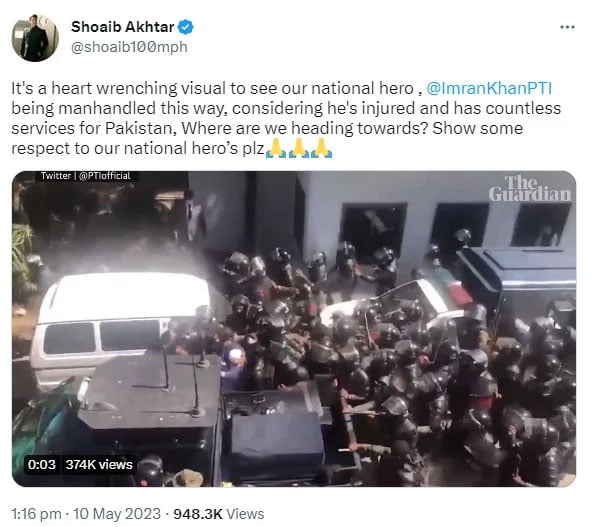The image size is (593, 527).
Task: Open the 948.3K Views count
Action: [x=219, y=514]
